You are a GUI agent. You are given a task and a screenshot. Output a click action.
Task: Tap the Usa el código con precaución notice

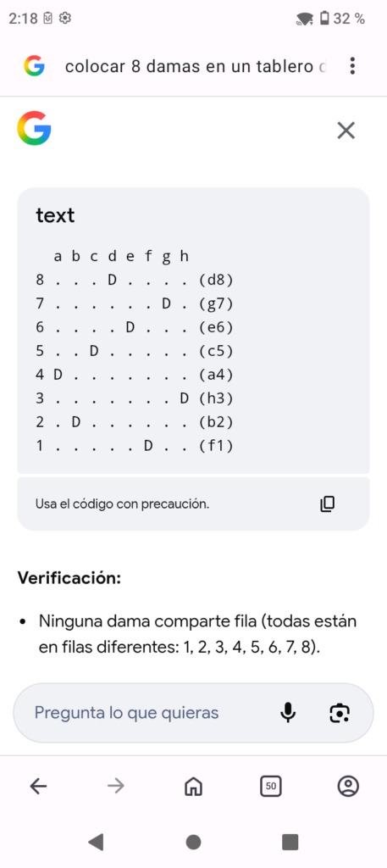(x=122, y=504)
